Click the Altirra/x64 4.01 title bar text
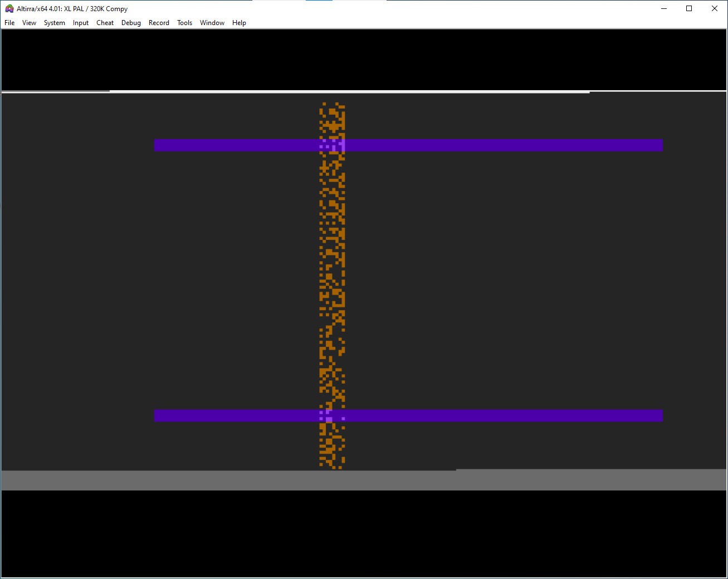Viewport: 728px width, 579px height. 72,9
